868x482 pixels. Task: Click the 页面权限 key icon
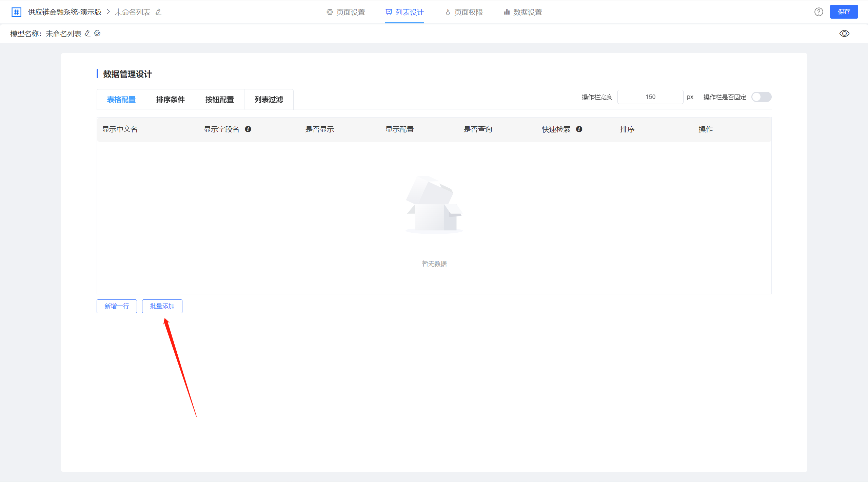pyautogui.click(x=447, y=12)
